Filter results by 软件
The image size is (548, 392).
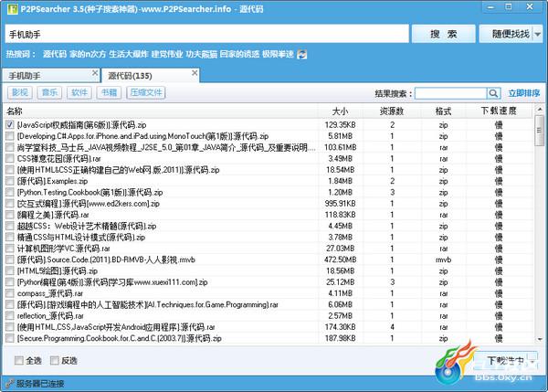(x=79, y=92)
